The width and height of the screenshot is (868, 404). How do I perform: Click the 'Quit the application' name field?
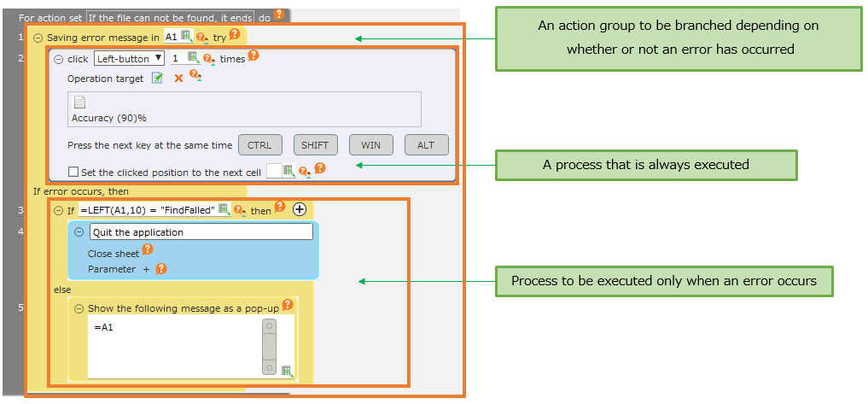[x=201, y=231]
